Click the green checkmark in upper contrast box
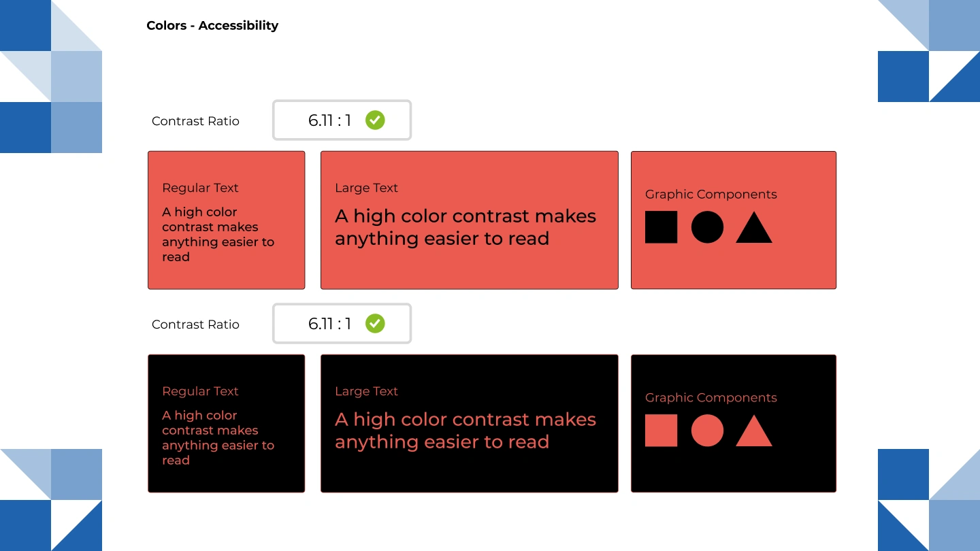Viewport: 980px width, 551px height. 375,120
